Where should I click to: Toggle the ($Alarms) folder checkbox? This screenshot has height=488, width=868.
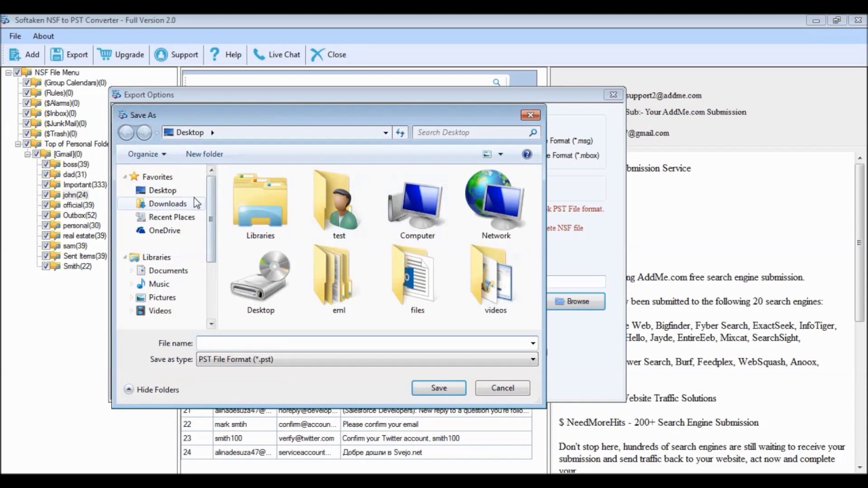pos(27,103)
